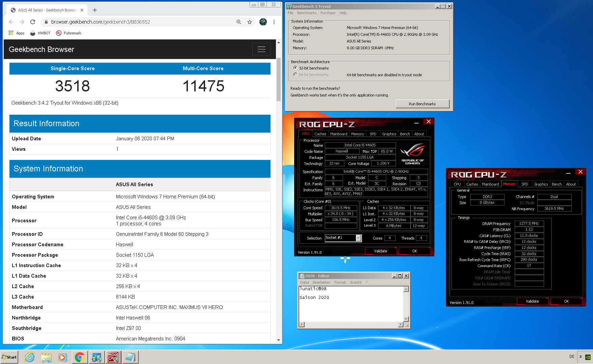Open Format menu in Editor
Image resolution: width=593 pixels, height=364 pixels.
[340, 282]
